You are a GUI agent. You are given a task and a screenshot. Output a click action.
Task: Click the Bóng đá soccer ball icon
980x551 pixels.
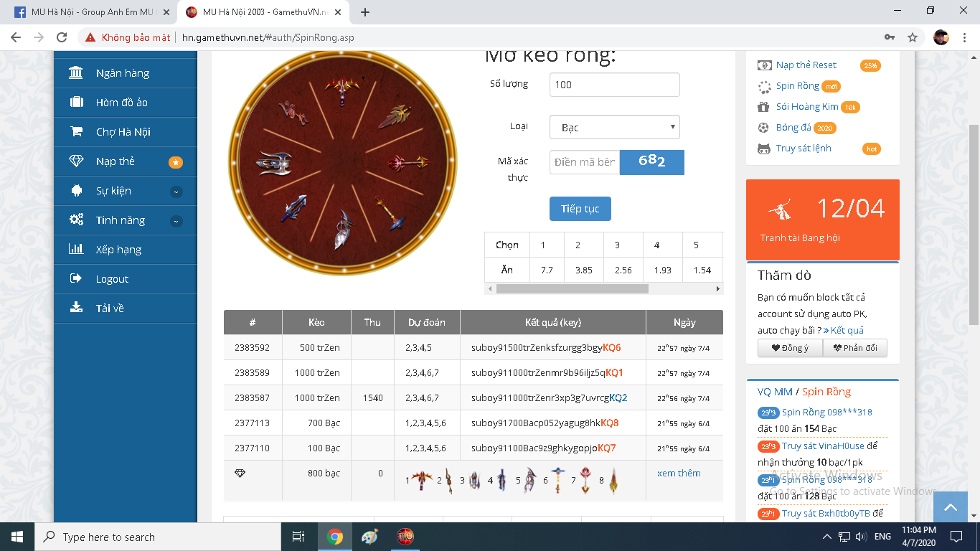[763, 128]
